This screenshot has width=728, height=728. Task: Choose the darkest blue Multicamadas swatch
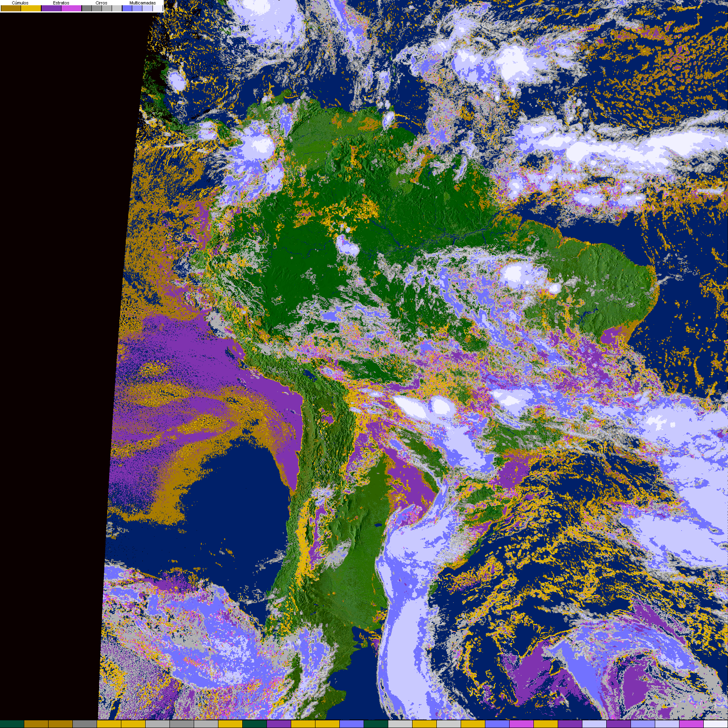coord(127,8)
